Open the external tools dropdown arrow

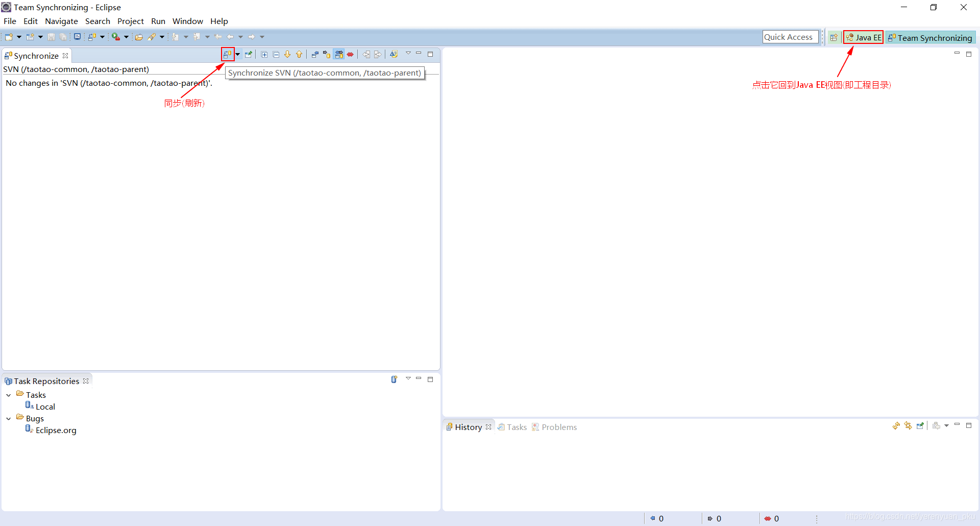pyautogui.click(x=126, y=37)
